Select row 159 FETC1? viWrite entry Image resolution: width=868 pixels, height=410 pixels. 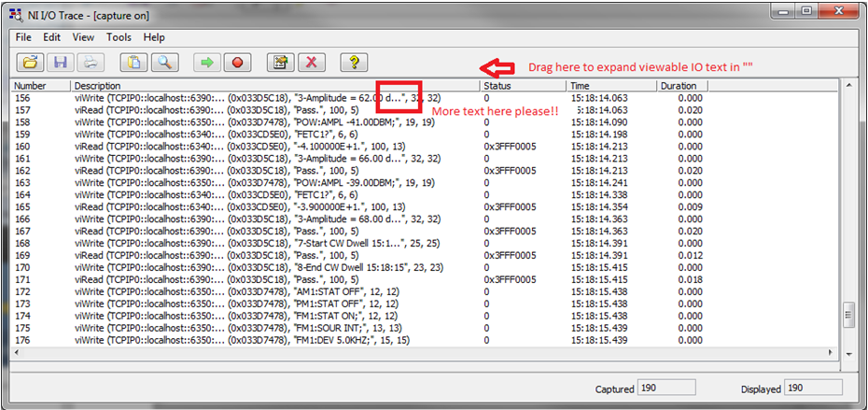point(359,134)
